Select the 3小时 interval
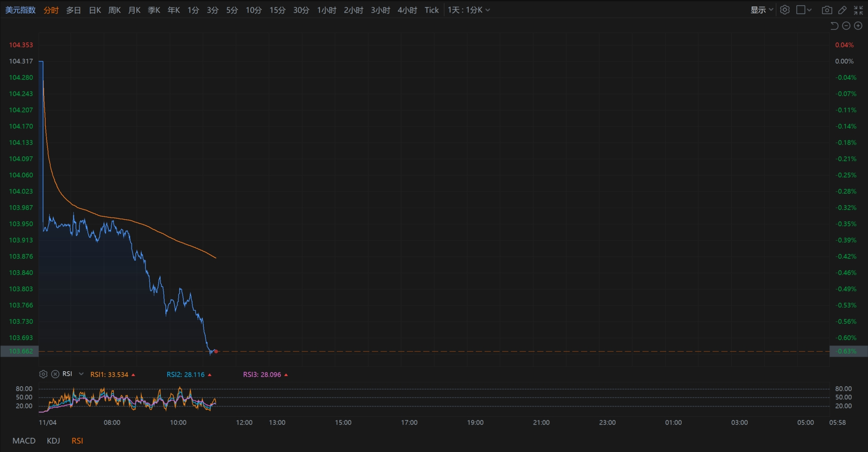The width and height of the screenshot is (868, 452). coord(380,10)
